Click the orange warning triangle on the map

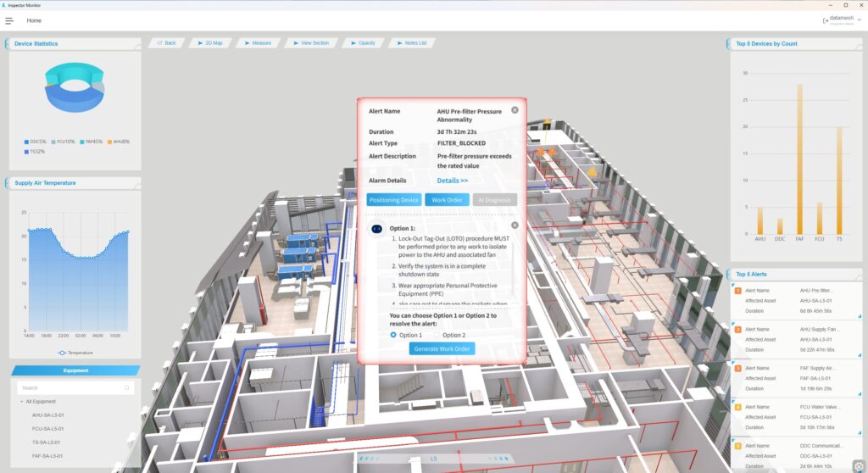click(x=592, y=171)
